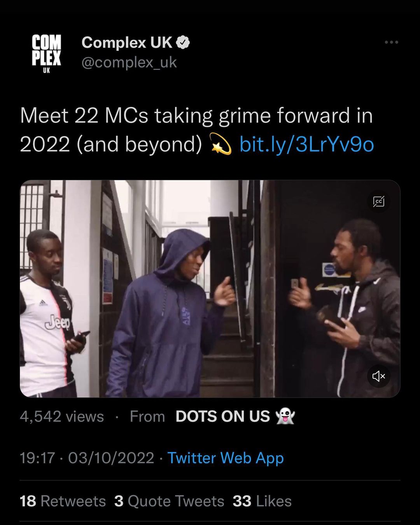Image resolution: width=420 pixels, height=525 pixels.
Task: View the 18 Retweets list
Action: pyautogui.click(x=63, y=501)
